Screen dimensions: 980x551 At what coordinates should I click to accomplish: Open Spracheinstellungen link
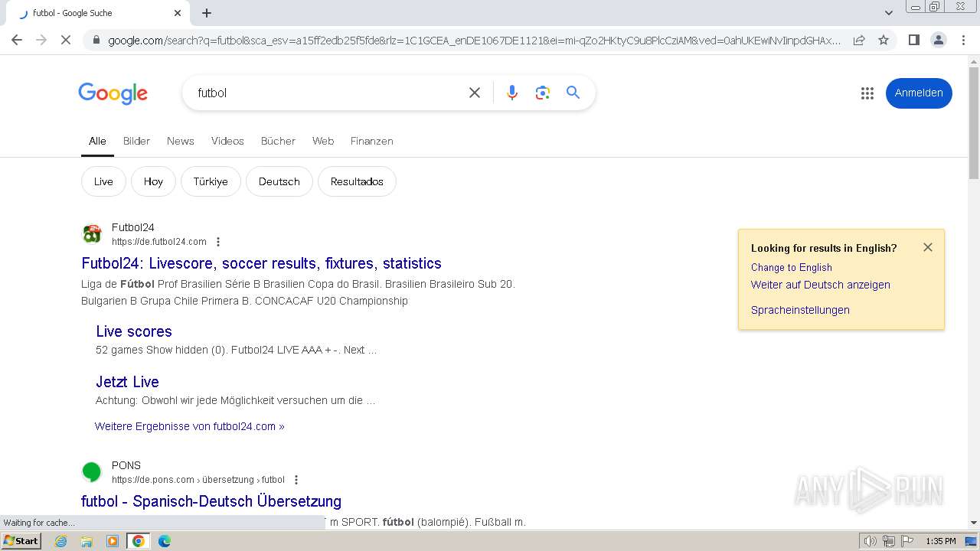[x=800, y=310]
